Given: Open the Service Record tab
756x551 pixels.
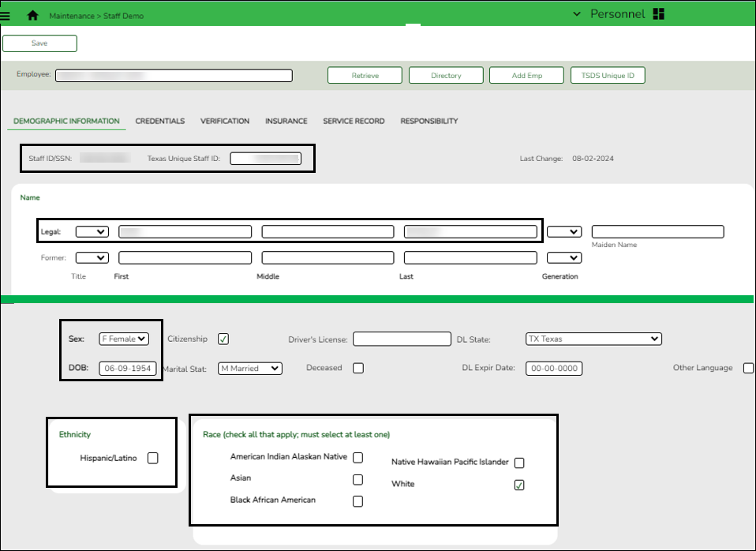Looking at the screenshot, I should (354, 121).
